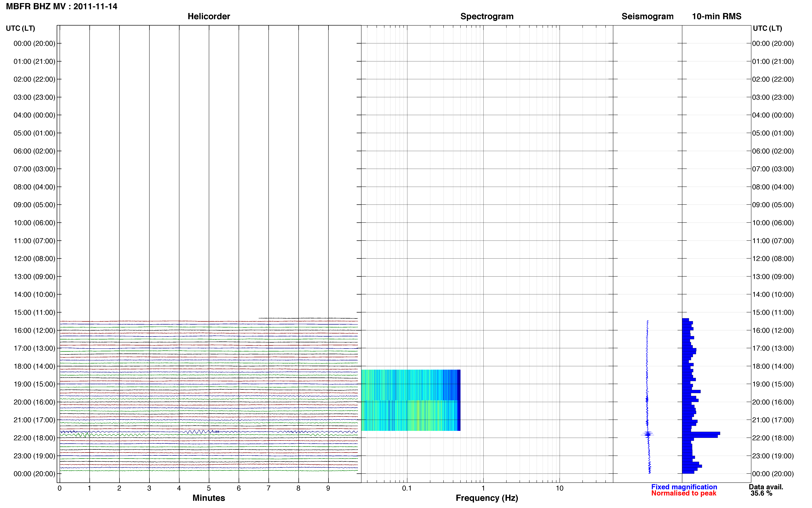Click the '5' tick on Minutes axis
This screenshot has width=812, height=508.
209,488
